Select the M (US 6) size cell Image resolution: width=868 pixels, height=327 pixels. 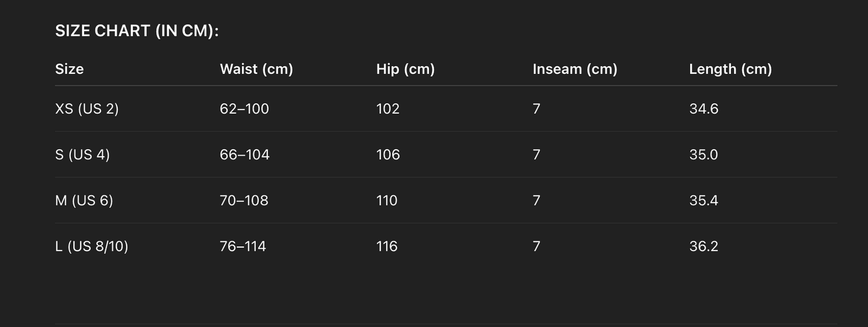click(84, 200)
